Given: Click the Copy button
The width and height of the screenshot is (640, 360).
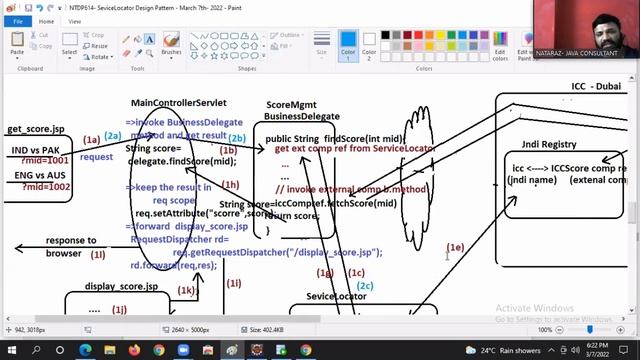Looking at the screenshot, I should (x=41, y=46).
